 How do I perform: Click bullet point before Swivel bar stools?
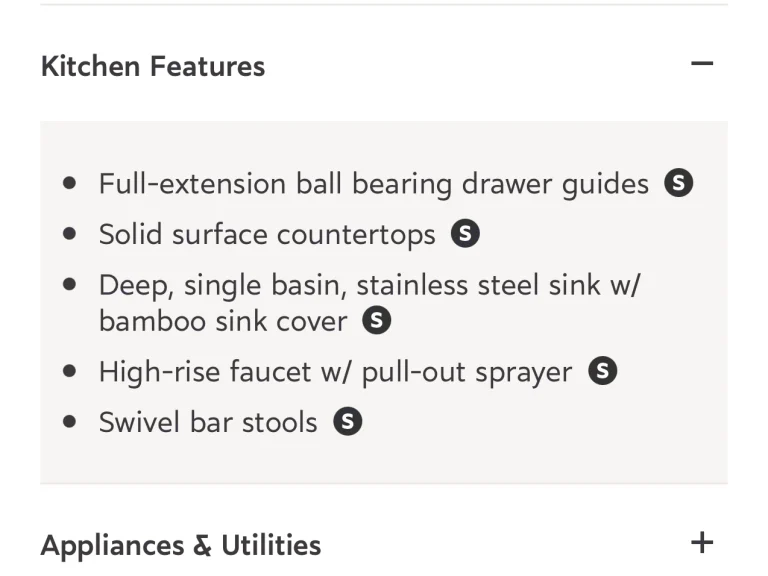(x=70, y=421)
